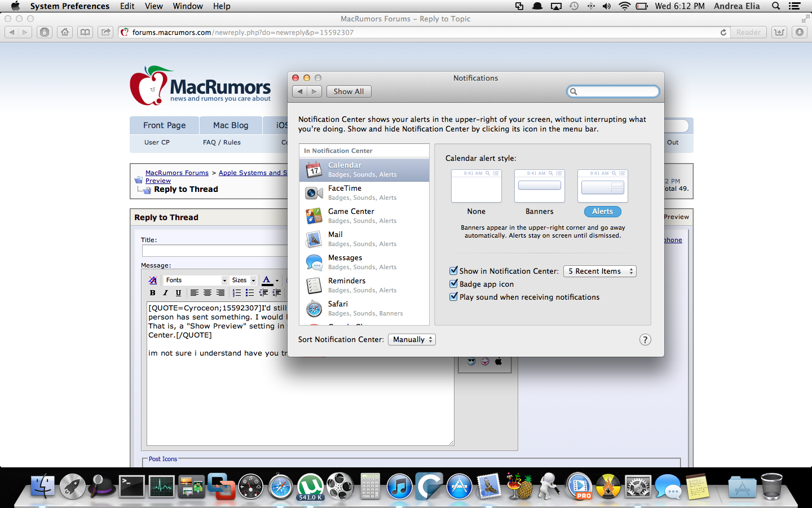Image resolution: width=812 pixels, height=508 pixels.
Task: Switch to the Front Page tab
Action: pos(164,125)
